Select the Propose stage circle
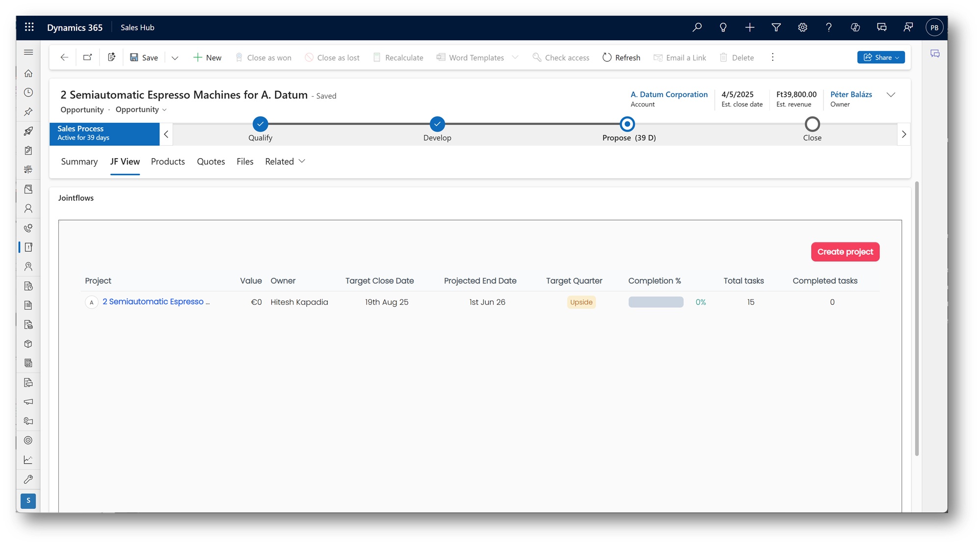This screenshot has height=545, width=980. [x=627, y=124]
